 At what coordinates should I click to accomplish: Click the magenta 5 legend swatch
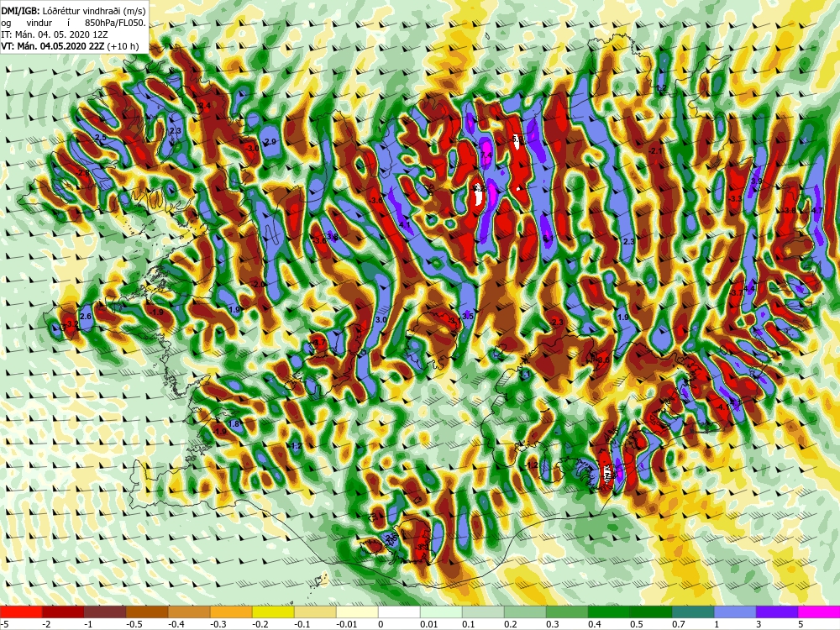coord(819,612)
